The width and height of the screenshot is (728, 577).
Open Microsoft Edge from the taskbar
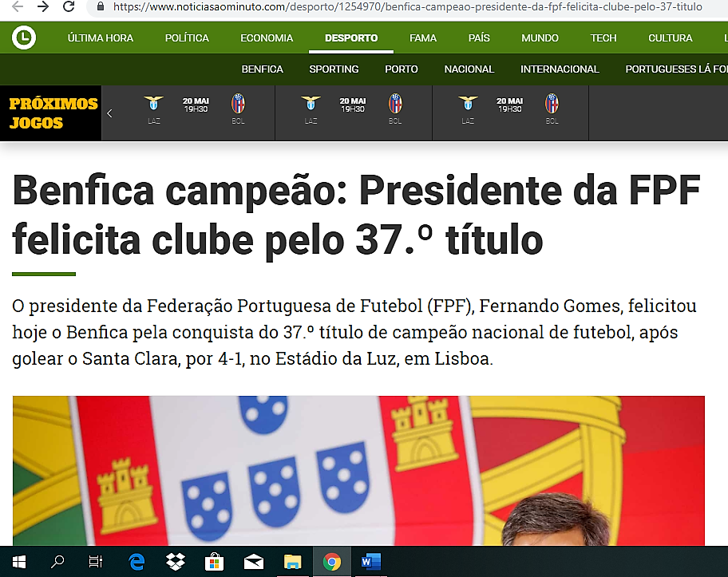[136, 562]
